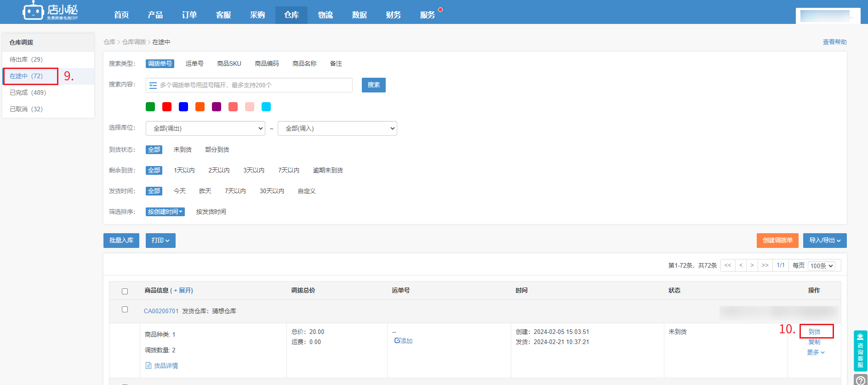Open the 查看帮助 help link
This screenshot has height=385, width=868.
pos(834,42)
